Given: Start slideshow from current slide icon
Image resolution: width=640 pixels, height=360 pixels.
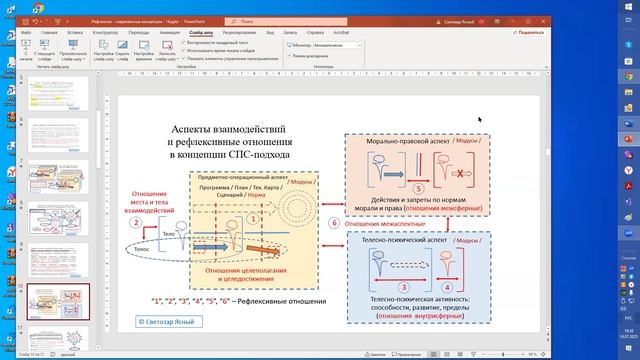Looking at the screenshot, I should pyautogui.click(x=44, y=45).
